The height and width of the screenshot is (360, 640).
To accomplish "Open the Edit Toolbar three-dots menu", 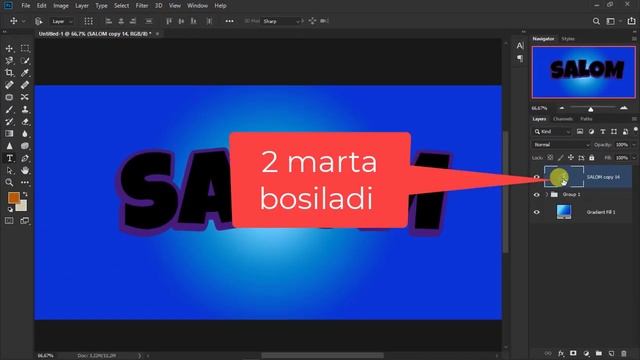I will coord(25,182).
